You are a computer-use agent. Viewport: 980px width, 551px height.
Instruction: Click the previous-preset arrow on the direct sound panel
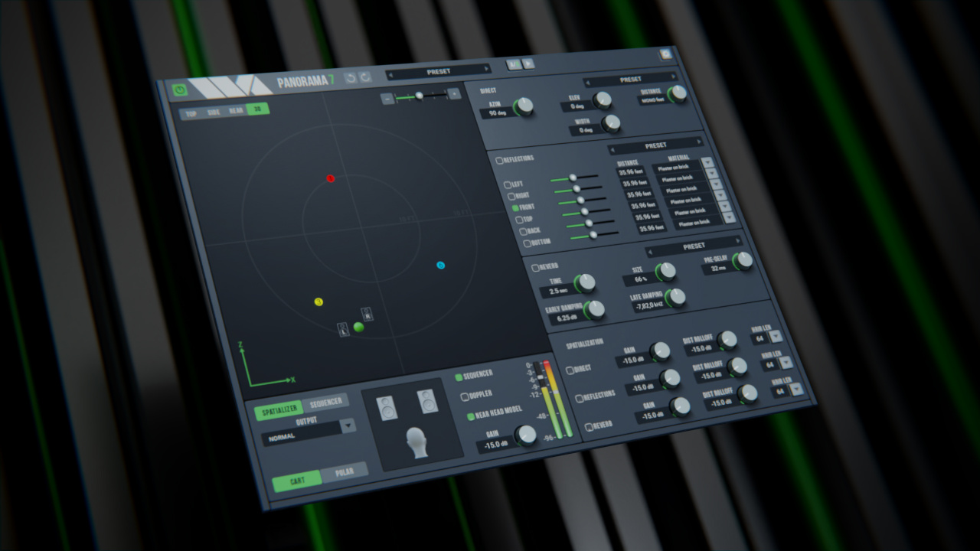click(587, 82)
